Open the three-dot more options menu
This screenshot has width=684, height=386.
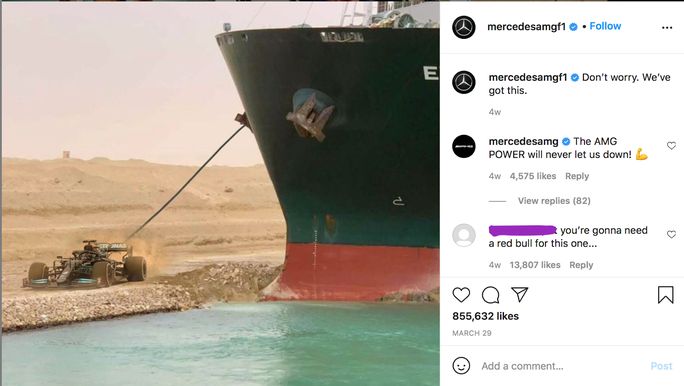pyautogui.click(x=667, y=27)
